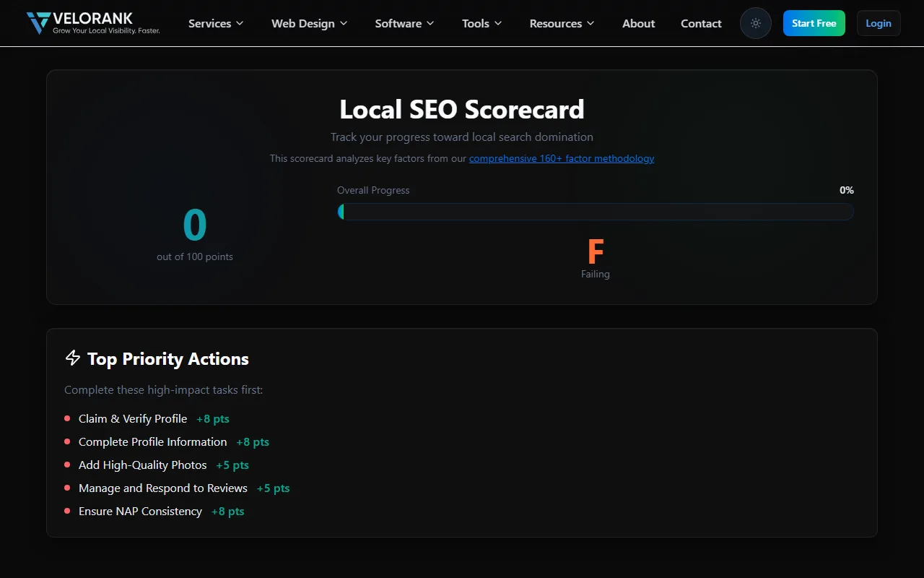Click the out of 100 points label
924x578 pixels.
coord(195,256)
